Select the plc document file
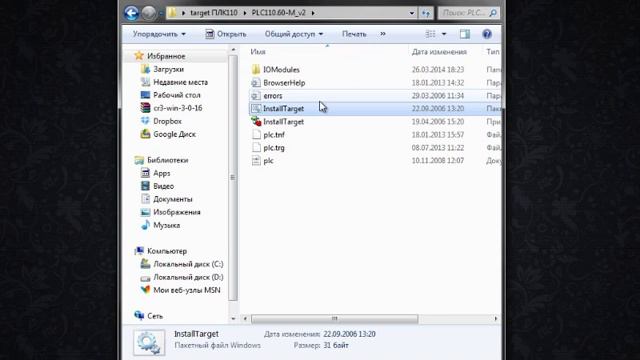 pos(268,161)
